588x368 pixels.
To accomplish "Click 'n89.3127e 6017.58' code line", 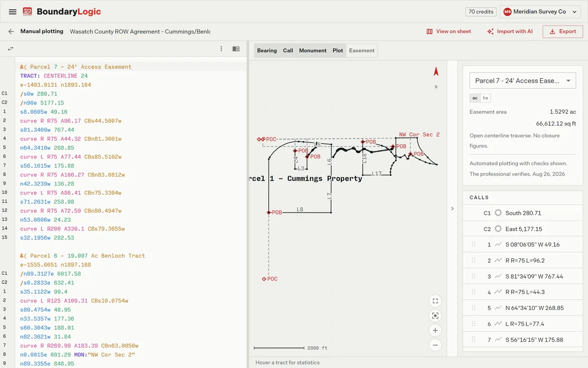I will pyautogui.click(x=50, y=274).
